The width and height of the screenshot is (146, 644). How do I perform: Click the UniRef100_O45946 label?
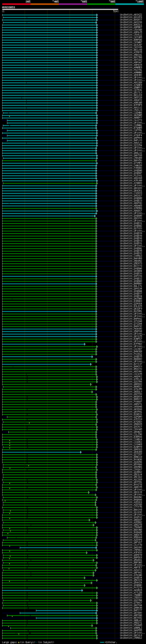(x=131, y=407)
